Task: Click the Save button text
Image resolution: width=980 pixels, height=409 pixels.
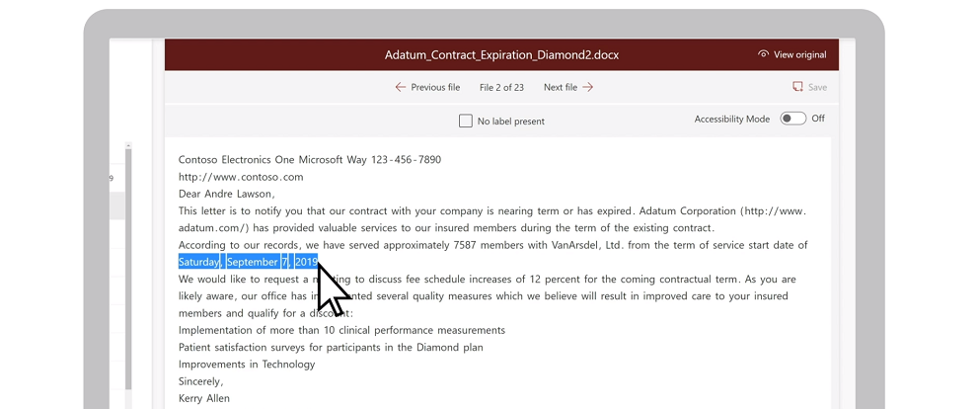Action: (817, 88)
